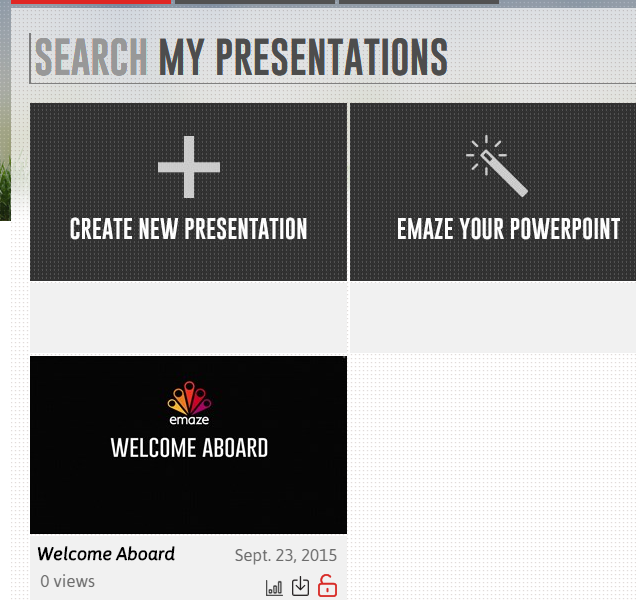The image size is (636, 600).
Task: Open the Welcome Aboard presentation thumbnail
Action: pyautogui.click(x=189, y=445)
